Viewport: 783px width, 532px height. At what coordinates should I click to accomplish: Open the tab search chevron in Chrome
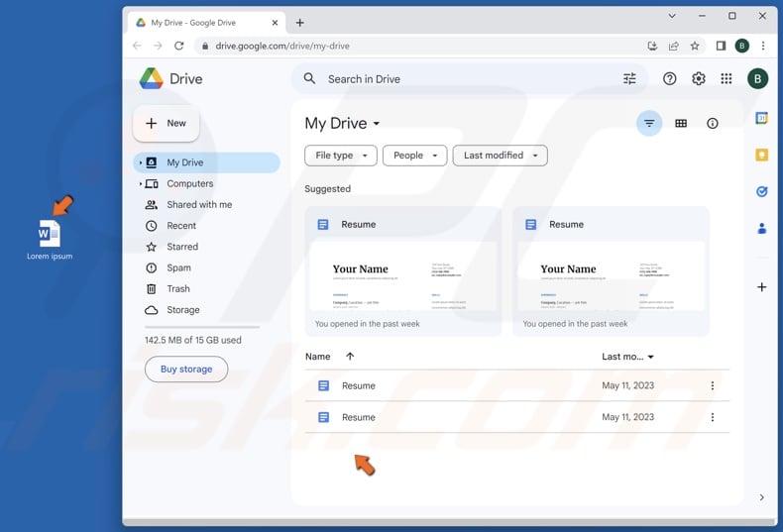tap(672, 16)
